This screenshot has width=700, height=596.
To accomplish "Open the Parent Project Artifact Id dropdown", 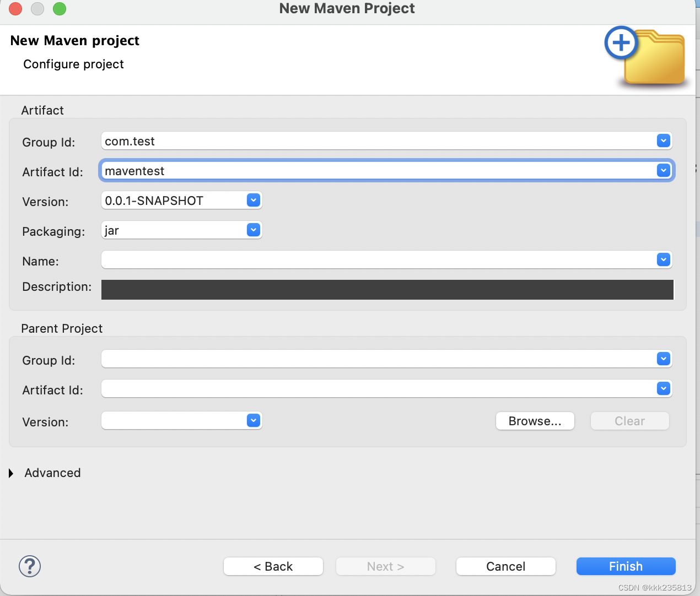I will pos(663,388).
